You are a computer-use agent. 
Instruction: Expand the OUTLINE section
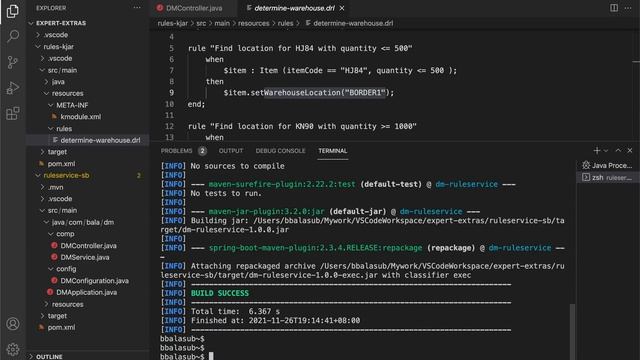click(x=49, y=357)
